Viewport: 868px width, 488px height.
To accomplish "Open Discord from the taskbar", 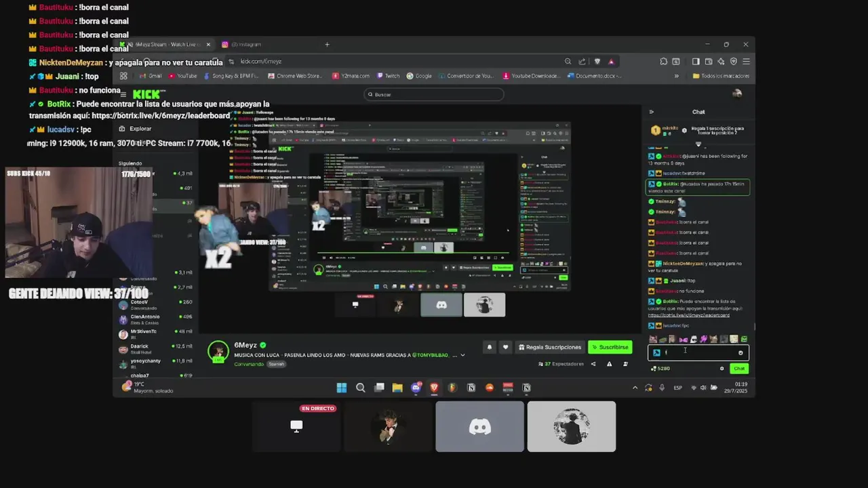I will pyautogui.click(x=416, y=388).
